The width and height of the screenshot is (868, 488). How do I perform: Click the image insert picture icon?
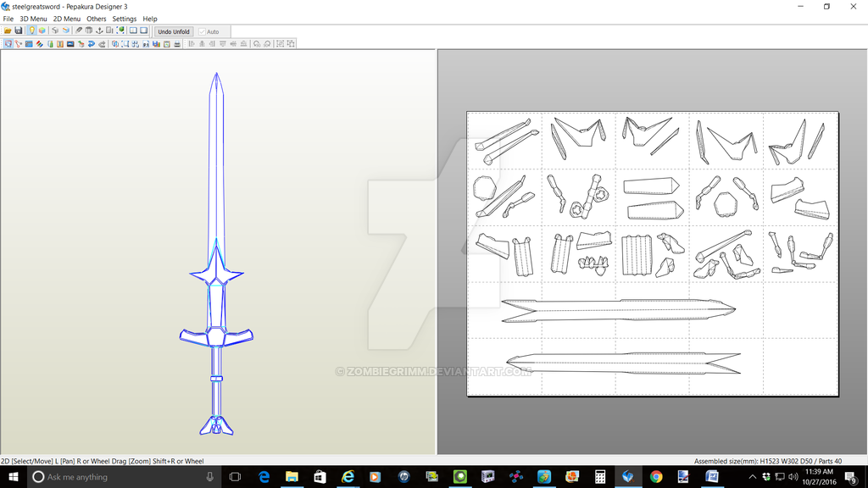[70, 44]
